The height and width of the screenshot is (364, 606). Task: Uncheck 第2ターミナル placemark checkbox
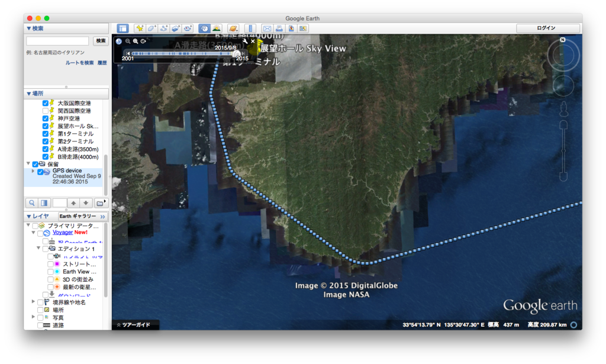(45, 141)
